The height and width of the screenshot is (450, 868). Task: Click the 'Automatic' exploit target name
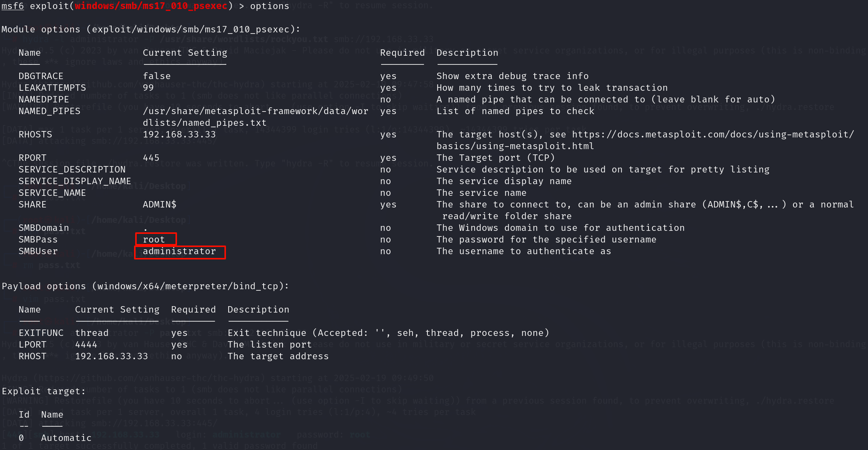click(66, 438)
